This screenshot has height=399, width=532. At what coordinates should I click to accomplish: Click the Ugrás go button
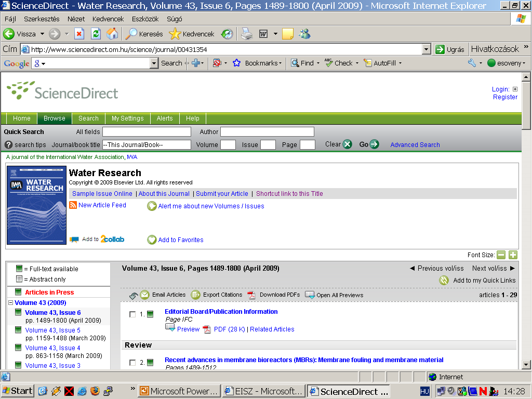click(449, 49)
